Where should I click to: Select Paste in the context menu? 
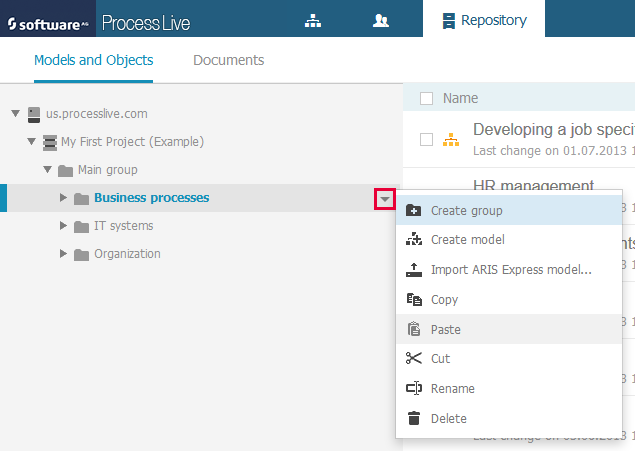509,329
